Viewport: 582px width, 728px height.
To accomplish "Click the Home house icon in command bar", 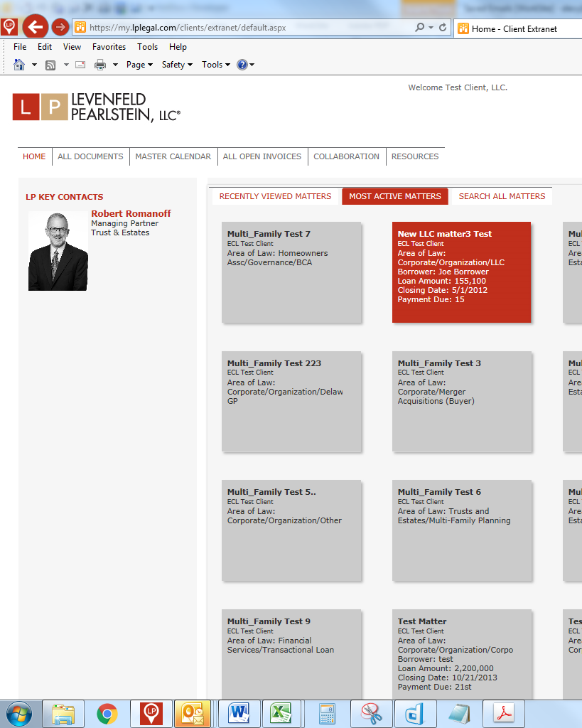I will 19,65.
